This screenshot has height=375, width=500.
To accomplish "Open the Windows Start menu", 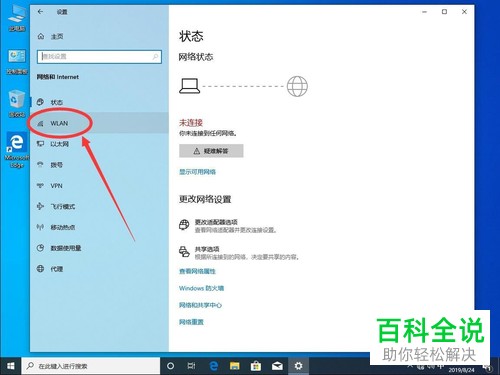I will [11, 366].
